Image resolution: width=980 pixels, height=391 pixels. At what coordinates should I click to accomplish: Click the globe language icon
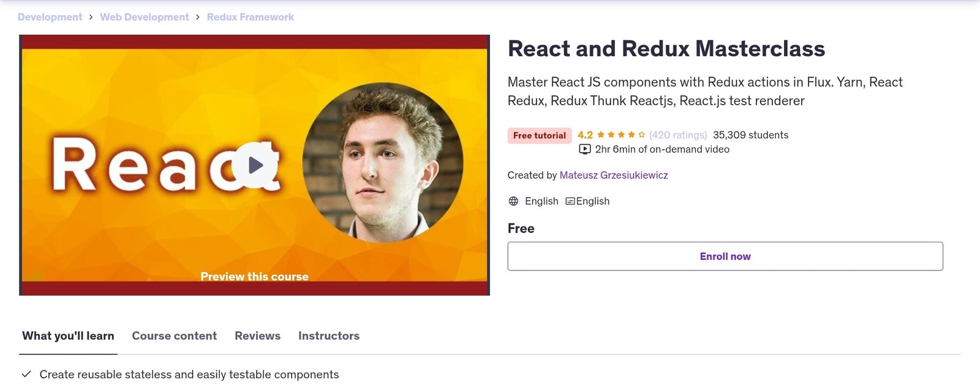[513, 201]
